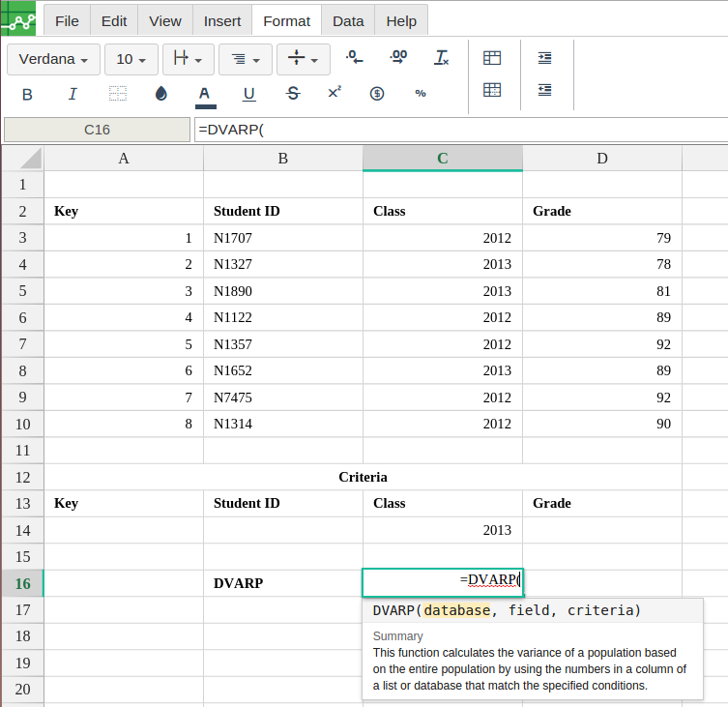The image size is (728, 707).
Task: Open the horizontal alignment dropdown
Action: point(245,59)
